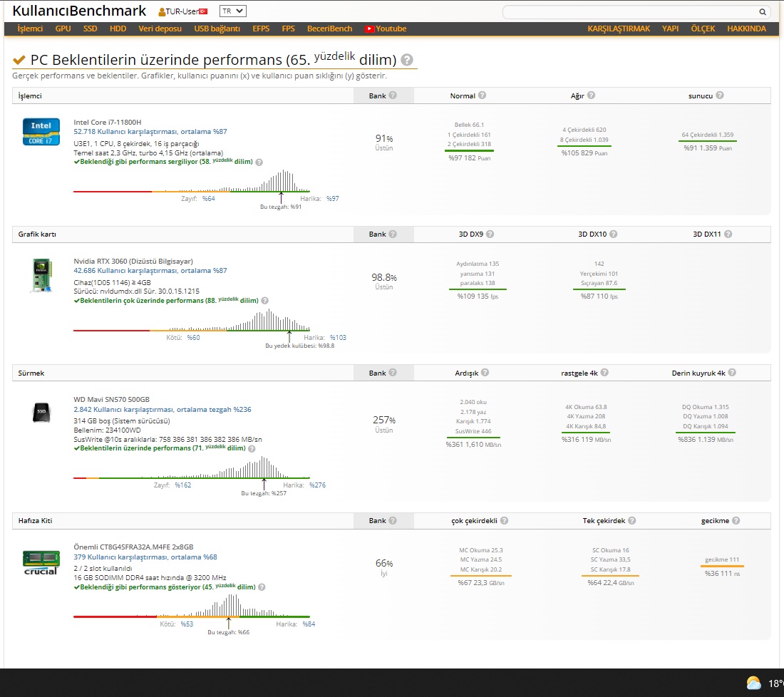The height and width of the screenshot is (697, 784).
Task: Click the SSD drive icon
Action: [x=41, y=413]
